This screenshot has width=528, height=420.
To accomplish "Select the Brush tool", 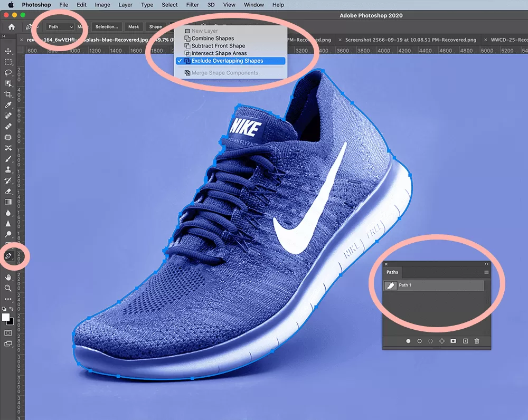I will (8, 159).
